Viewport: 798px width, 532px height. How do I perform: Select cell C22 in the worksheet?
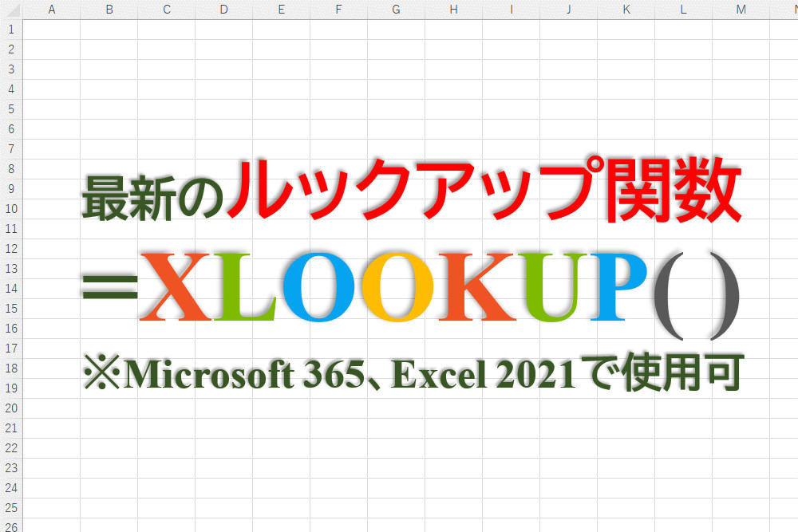166,448
